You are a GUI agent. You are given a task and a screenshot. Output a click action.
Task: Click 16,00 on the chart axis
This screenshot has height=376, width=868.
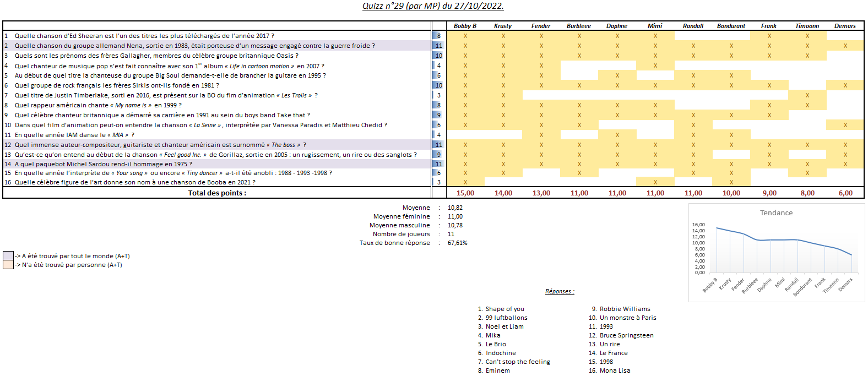[x=698, y=225]
